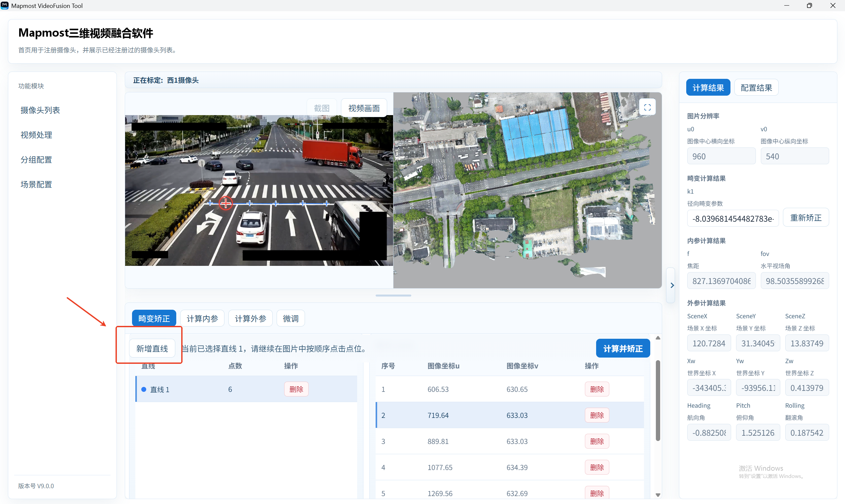This screenshot has height=504, width=845.
Task: Click the Yw world coordinate input
Action: point(758,388)
